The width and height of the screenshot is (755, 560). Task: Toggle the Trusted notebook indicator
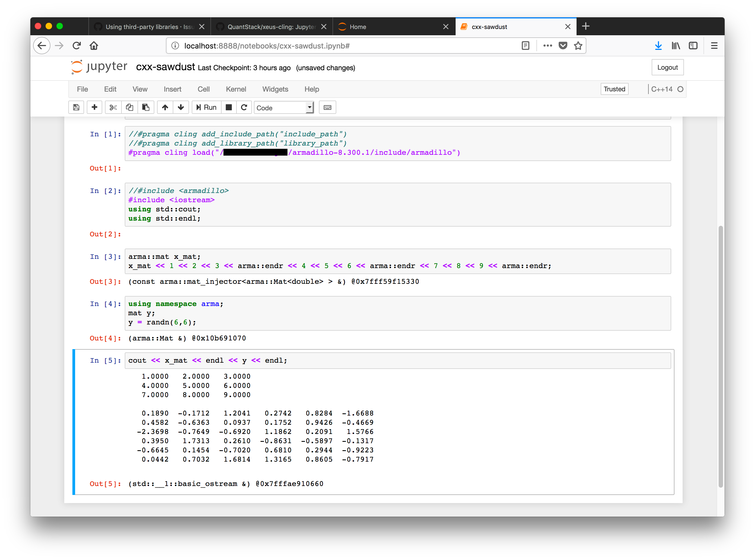(614, 89)
